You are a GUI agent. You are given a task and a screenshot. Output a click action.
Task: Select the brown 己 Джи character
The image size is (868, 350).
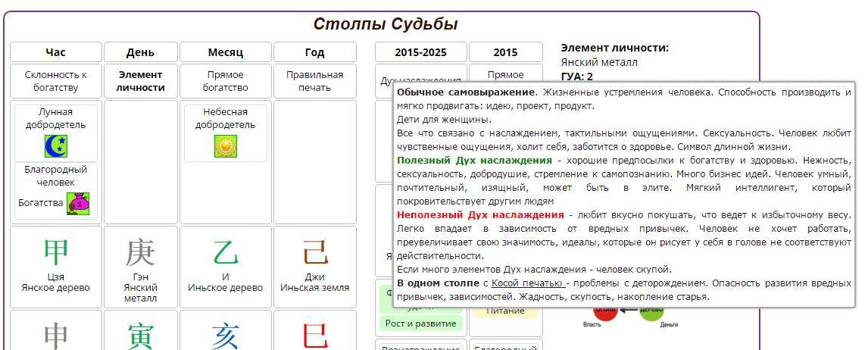click(314, 252)
